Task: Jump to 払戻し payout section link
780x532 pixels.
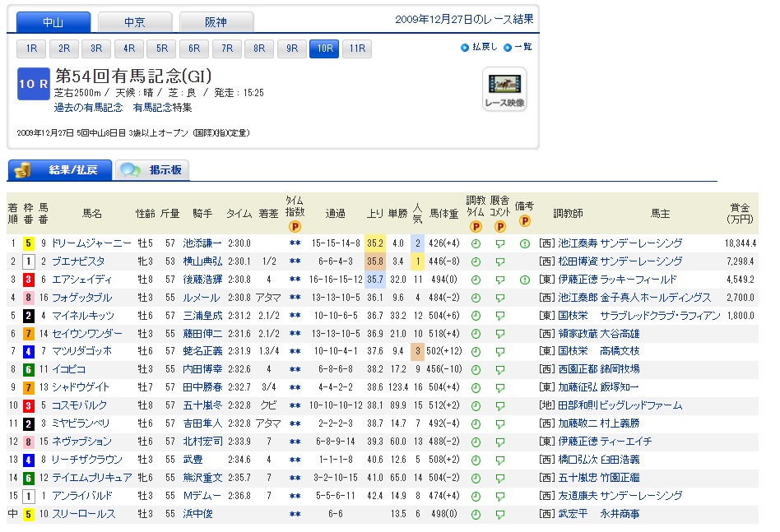Action: pos(484,47)
